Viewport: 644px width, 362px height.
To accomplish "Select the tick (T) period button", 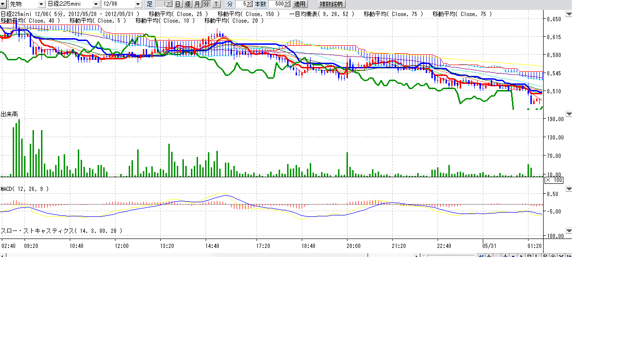I will click(x=216, y=4).
